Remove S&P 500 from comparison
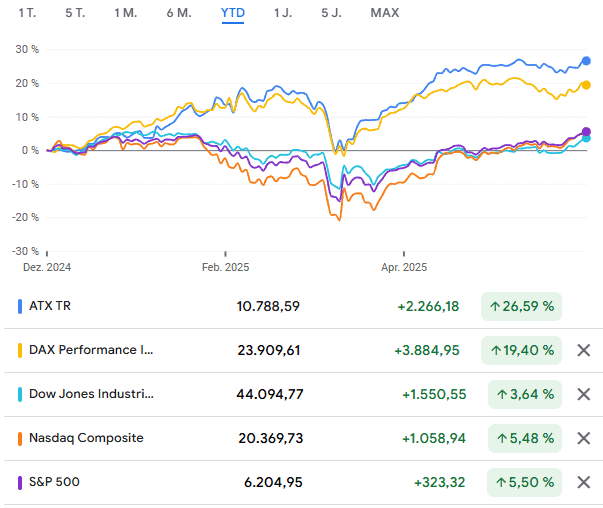 tap(584, 482)
